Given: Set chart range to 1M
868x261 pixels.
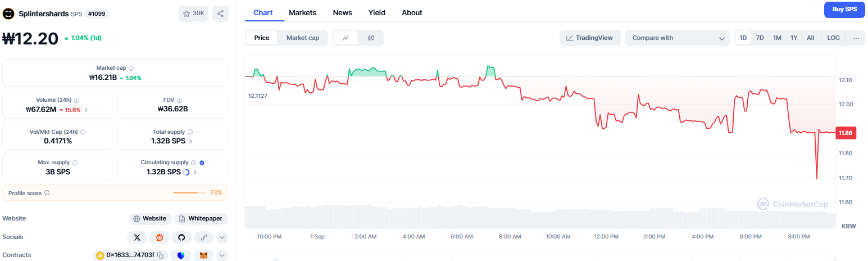Looking at the screenshot, I should point(777,38).
